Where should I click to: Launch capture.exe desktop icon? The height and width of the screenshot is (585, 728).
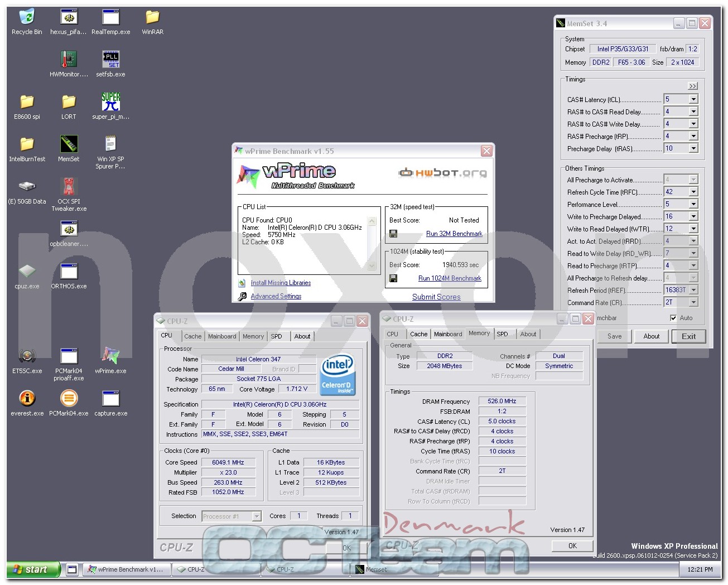110,403
